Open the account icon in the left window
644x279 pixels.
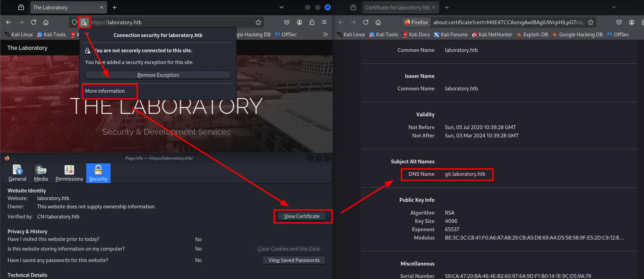tap(299, 22)
